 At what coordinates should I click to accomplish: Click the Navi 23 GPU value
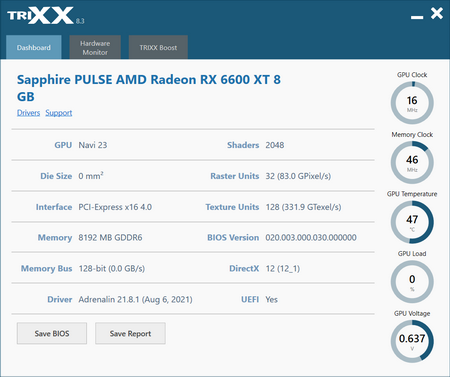[93, 145]
